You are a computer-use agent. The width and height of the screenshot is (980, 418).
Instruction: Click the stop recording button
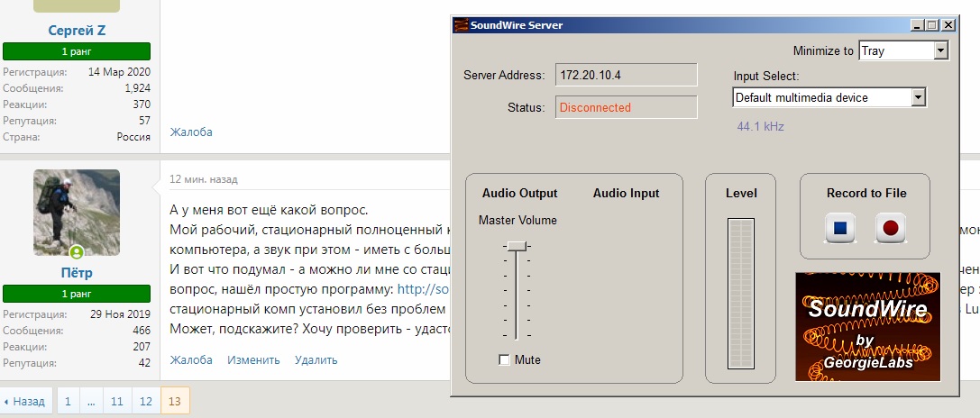[840, 228]
